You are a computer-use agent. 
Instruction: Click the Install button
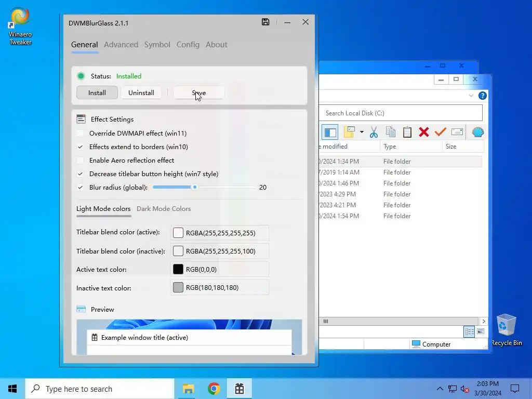97,92
